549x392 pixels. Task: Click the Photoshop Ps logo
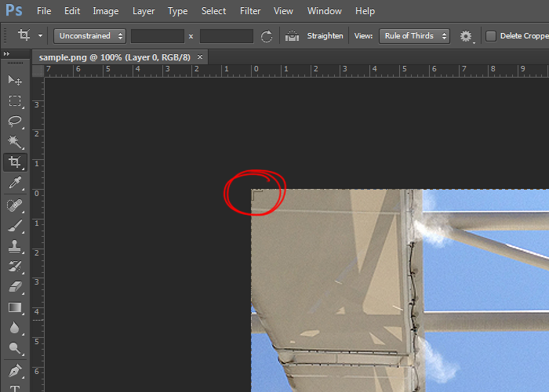click(14, 10)
